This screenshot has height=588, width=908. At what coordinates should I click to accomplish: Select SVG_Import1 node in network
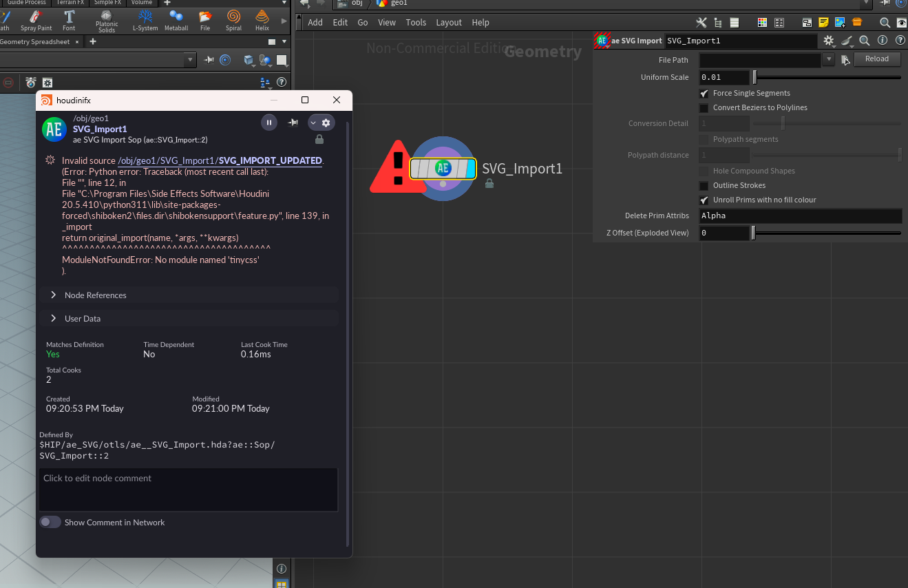click(443, 168)
